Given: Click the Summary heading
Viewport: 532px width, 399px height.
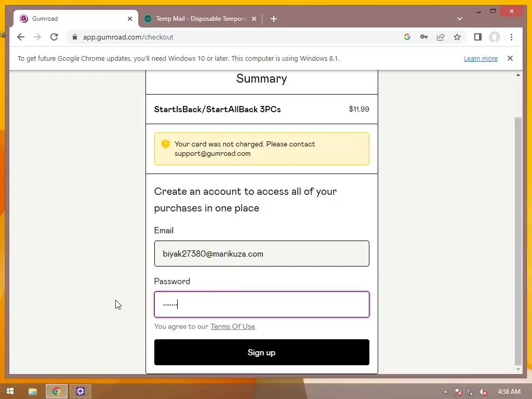Looking at the screenshot, I should [262, 79].
